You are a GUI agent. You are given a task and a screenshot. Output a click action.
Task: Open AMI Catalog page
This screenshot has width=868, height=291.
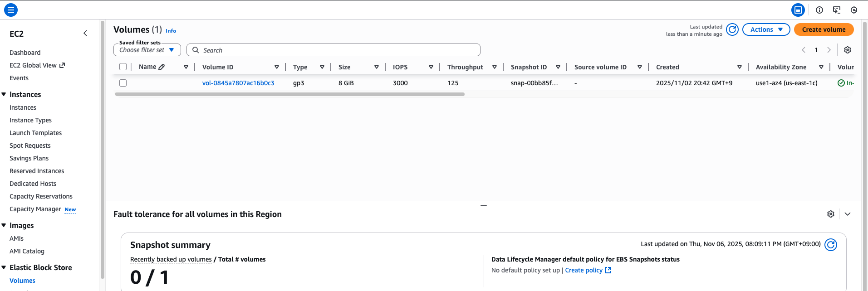[x=27, y=251]
